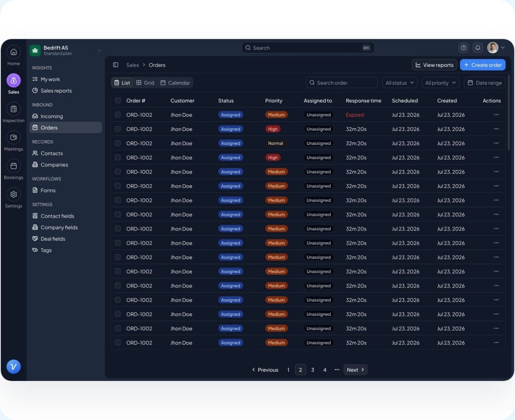515x420 pixels.
Task: Click View reports button
Action: [434, 65]
